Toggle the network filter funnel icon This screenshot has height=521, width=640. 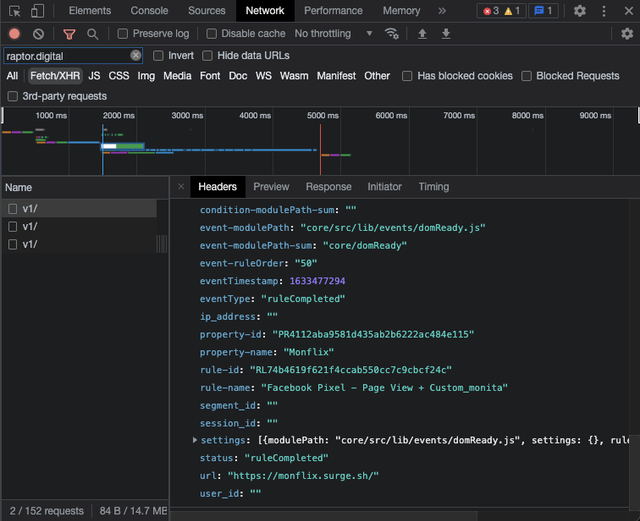69,34
